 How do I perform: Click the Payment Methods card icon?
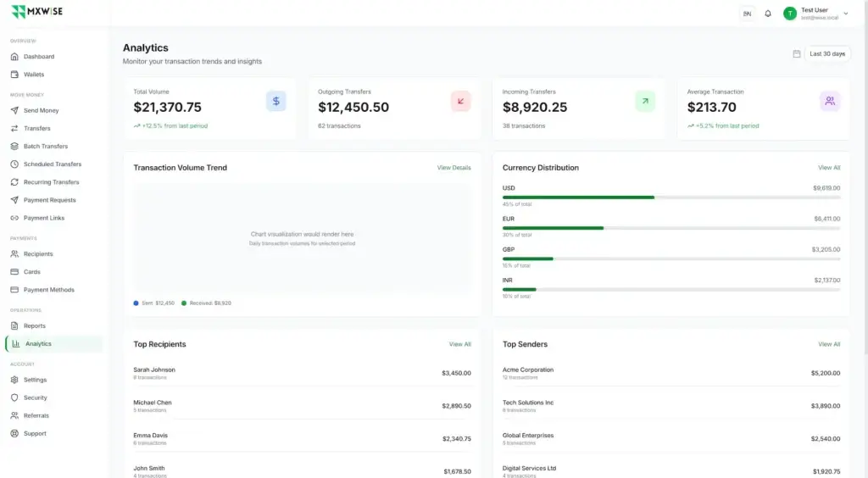coord(14,289)
